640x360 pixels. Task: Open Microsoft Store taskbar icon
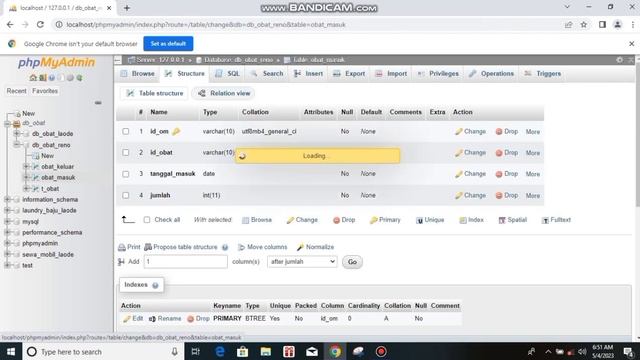242,351
